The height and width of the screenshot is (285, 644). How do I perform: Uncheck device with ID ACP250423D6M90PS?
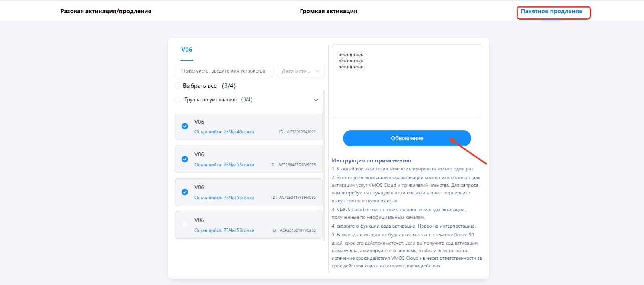pos(185,159)
